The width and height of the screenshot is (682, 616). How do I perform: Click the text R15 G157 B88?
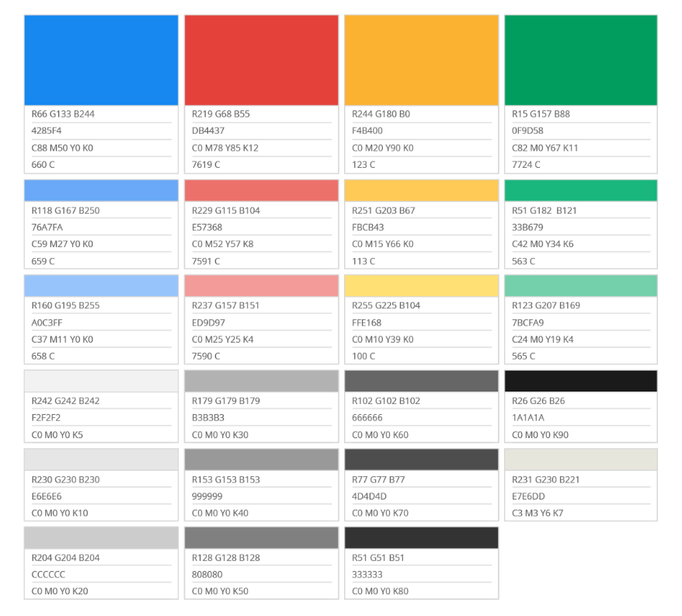pyautogui.click(x=541, y=114)
